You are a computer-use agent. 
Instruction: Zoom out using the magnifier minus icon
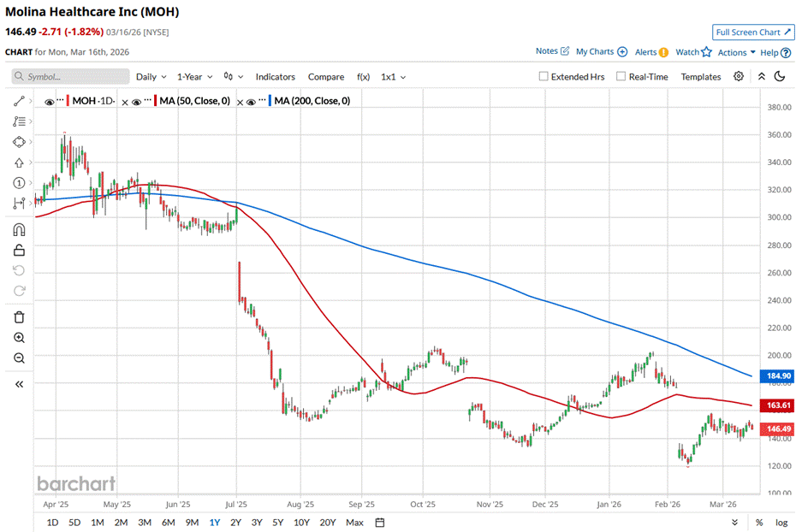pos(19,358)
